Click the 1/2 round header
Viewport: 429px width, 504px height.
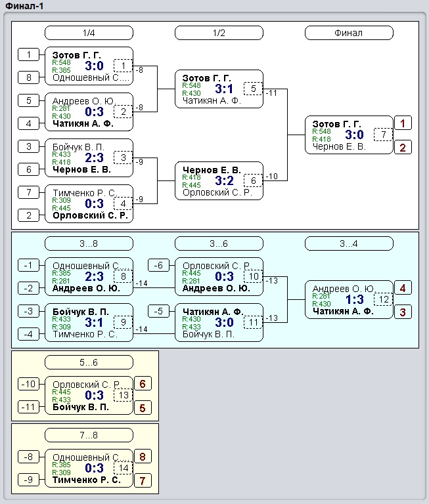click(x=219, y=33)
